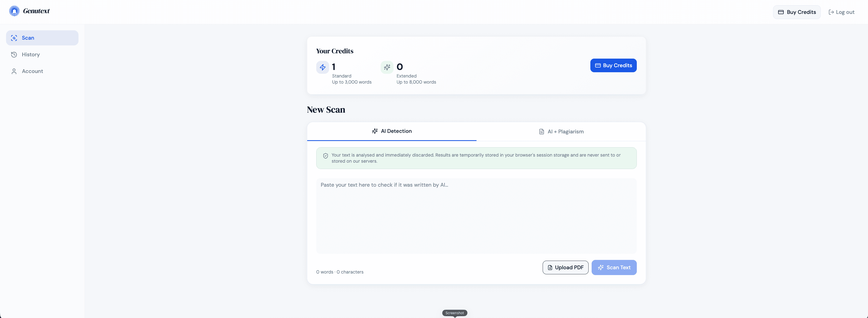Viewport: 868px width, 318px height.
Task: Click the sparkle icon on Scan Text button
Action: click(601, 267)
